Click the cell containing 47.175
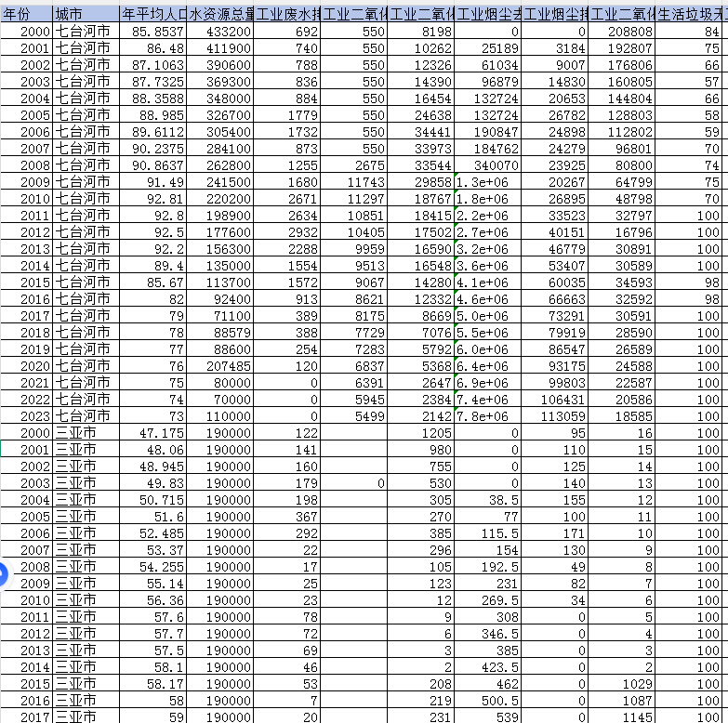The width and height of the screenshot is (728, 723). tap(153, 433)
